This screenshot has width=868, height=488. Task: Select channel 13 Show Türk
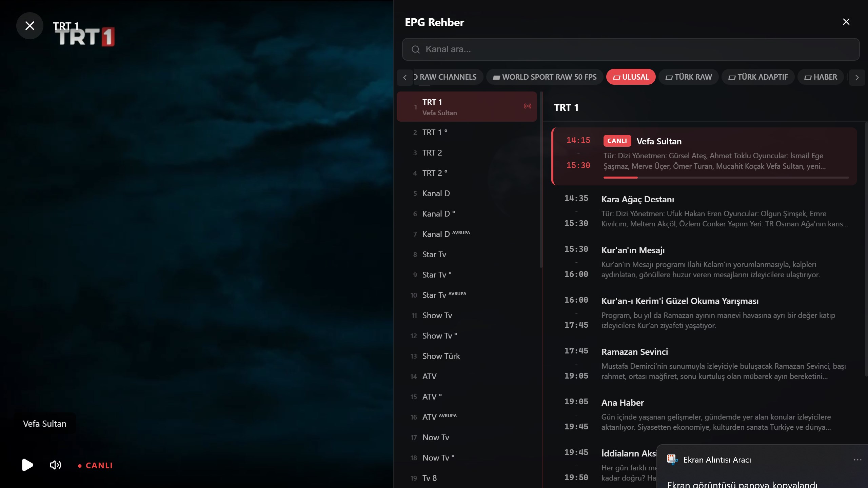467,356
